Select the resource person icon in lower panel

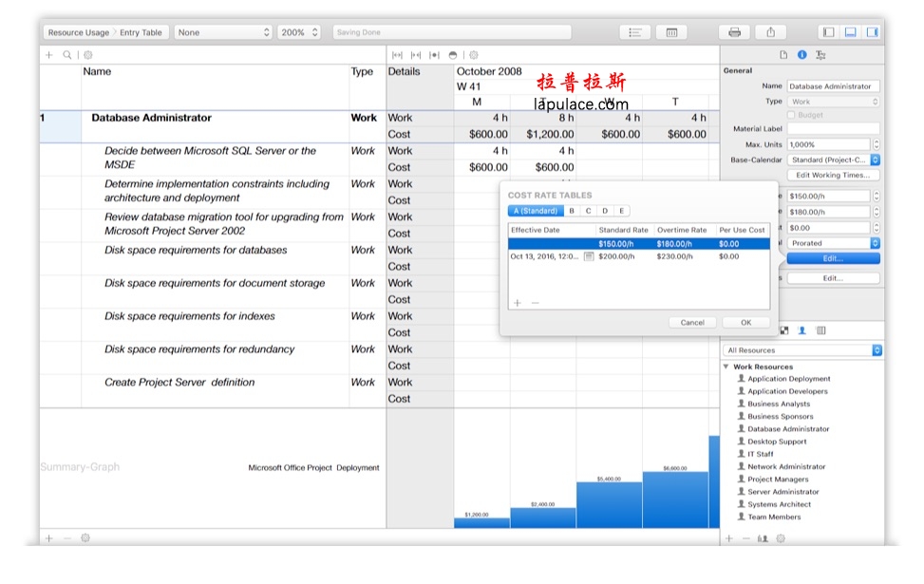tap(802, 330)
